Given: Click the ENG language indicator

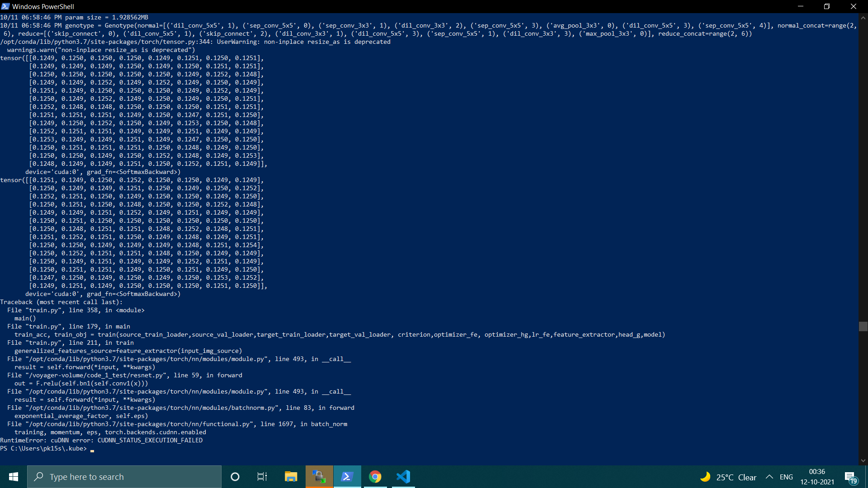Looking at the screenshot, I should pyautogui.click(x=786, y=477).
